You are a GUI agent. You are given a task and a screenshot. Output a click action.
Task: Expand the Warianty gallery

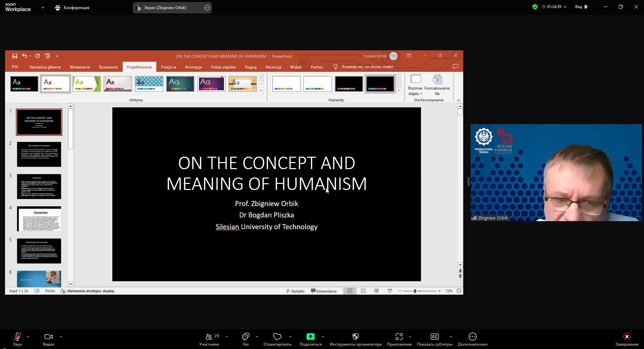pos(398,91)
